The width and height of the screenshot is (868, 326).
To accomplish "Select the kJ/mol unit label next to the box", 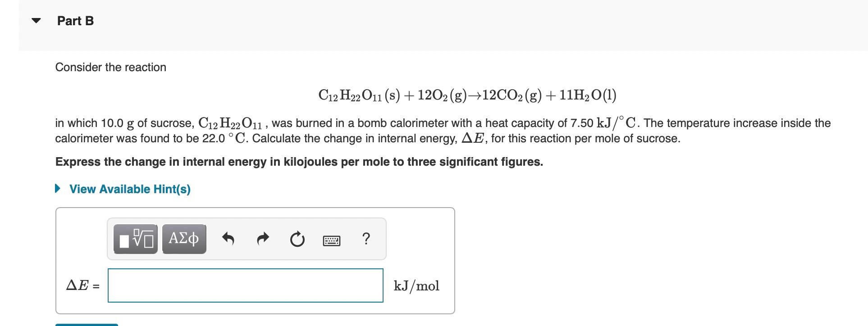I will pos(416,285).
